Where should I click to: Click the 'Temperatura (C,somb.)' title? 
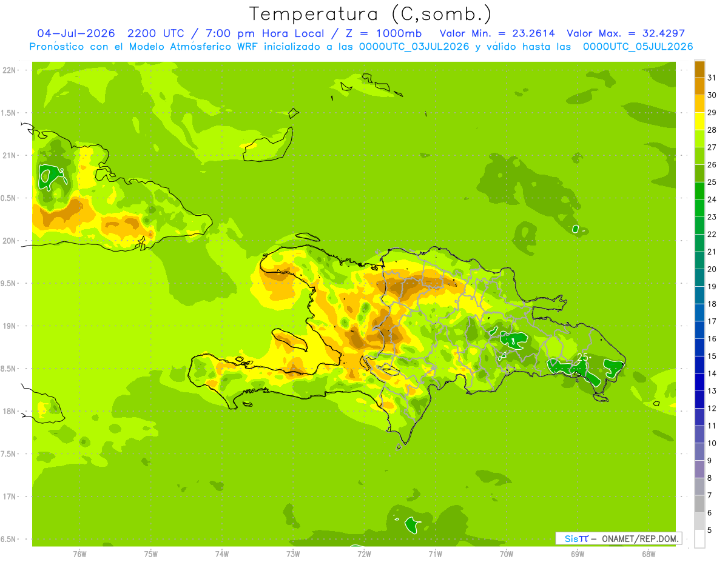(370, 13)
